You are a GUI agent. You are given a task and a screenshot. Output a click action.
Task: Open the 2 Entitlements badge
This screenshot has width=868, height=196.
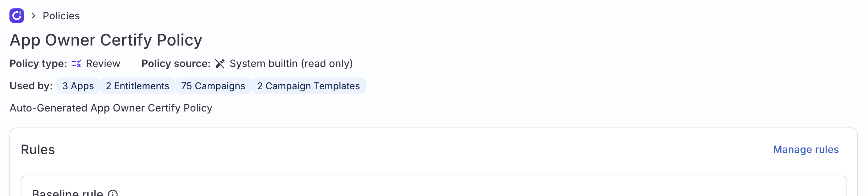click(x=138, y=86)
